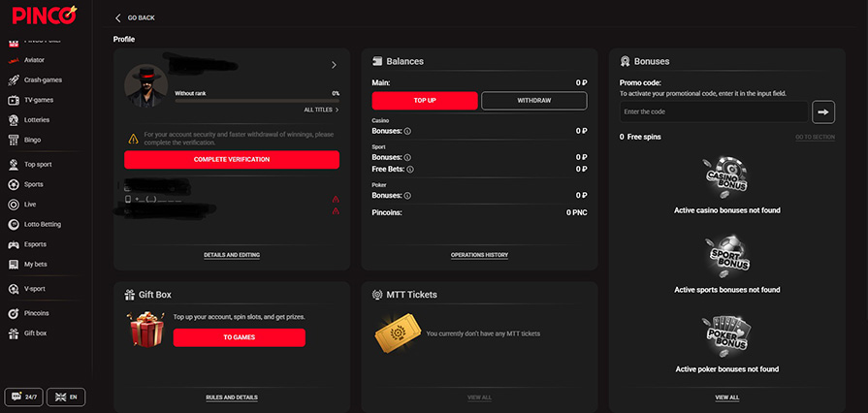
Task: Expand ALL TITLES rank list
Action: [321, 111]
